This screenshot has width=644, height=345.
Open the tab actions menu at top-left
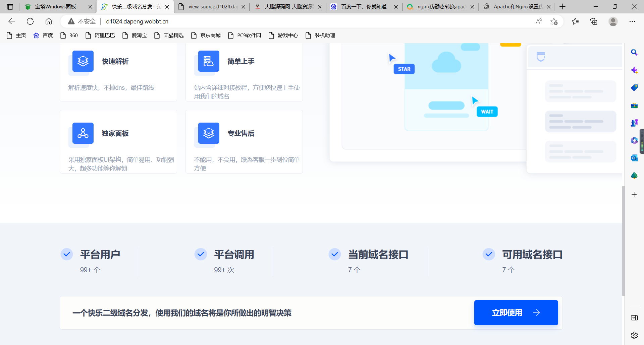coord(10,7)
